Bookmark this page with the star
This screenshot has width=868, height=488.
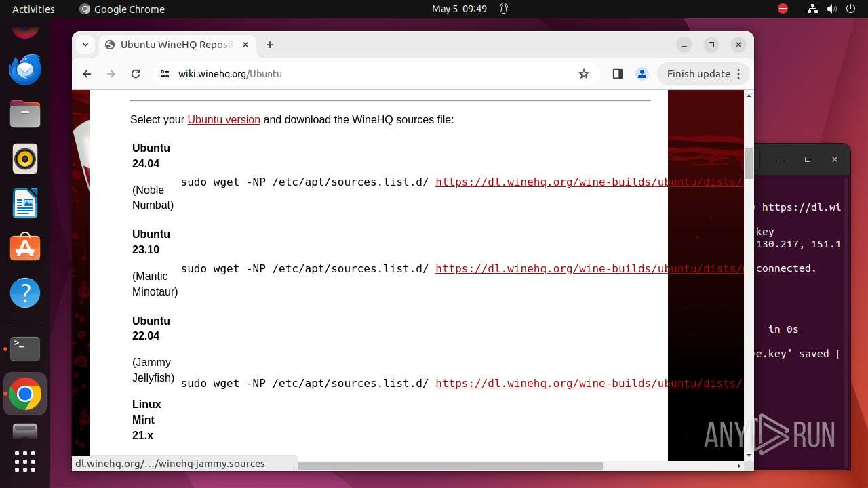coord(584,74)
